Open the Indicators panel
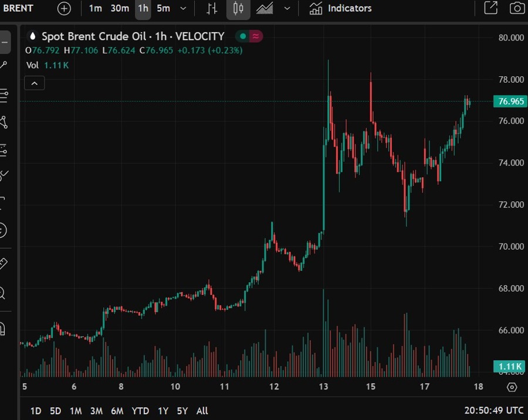528x420 pixels. tap(341, 9)
